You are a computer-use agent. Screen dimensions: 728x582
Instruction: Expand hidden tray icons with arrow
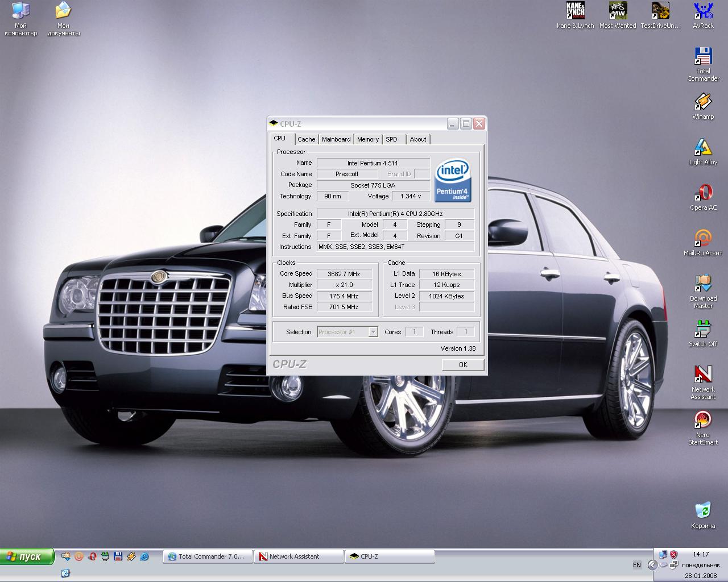[652, 565]
